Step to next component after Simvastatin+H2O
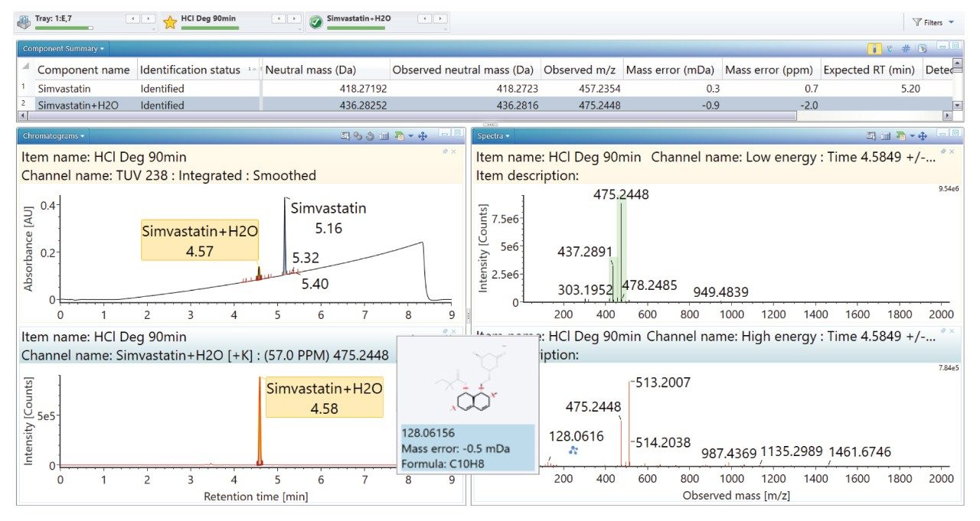Viewport: 980px width, 521px height. [x=440, y=18]
